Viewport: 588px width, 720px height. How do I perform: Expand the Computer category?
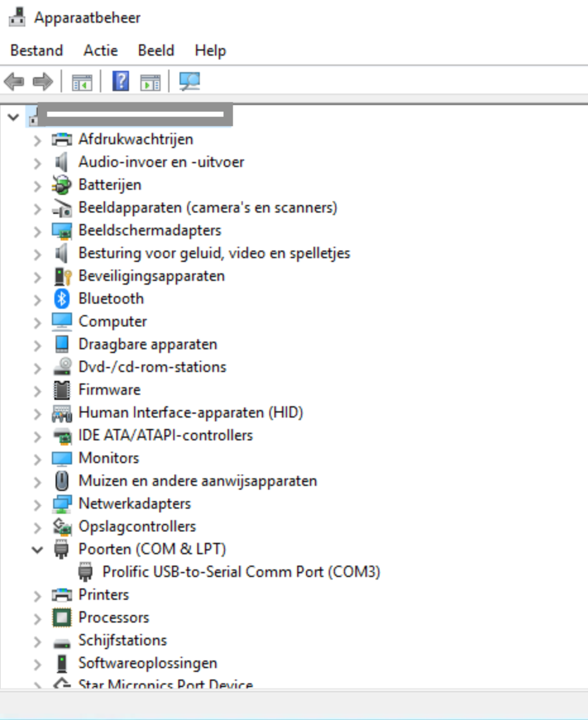tap(38, 322)
